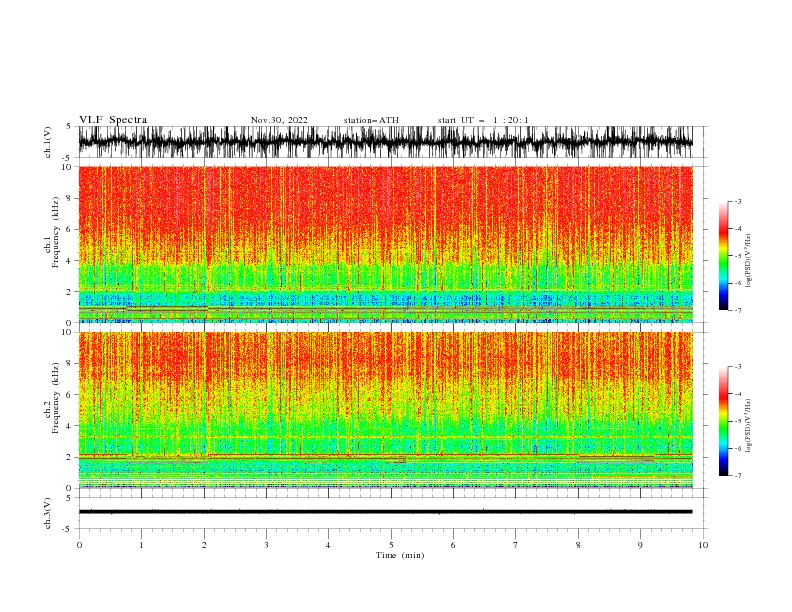Click the time axis tick label "3"
Viewport: 792px width, 612px height.
266,545
